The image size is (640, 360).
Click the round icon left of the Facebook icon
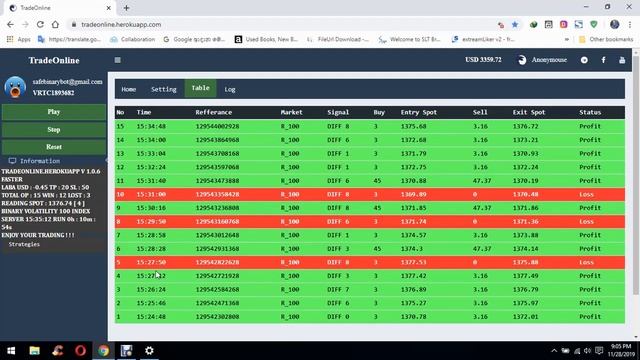click(584, 60)
